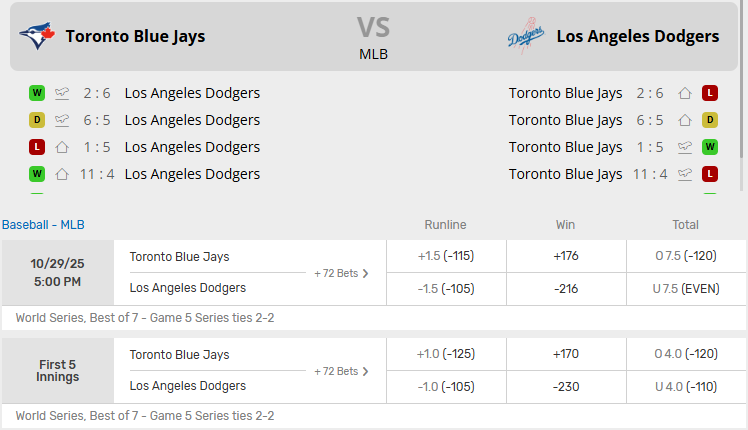The image size is (748, 430).
Task: Expand +72 Bets for the 5:00 PM game
Action: point(341,273)
